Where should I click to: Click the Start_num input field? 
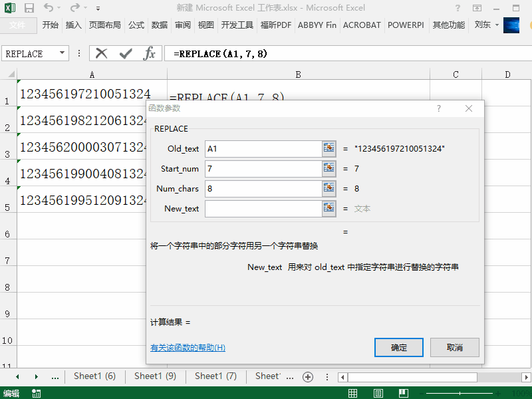(263, 169)
